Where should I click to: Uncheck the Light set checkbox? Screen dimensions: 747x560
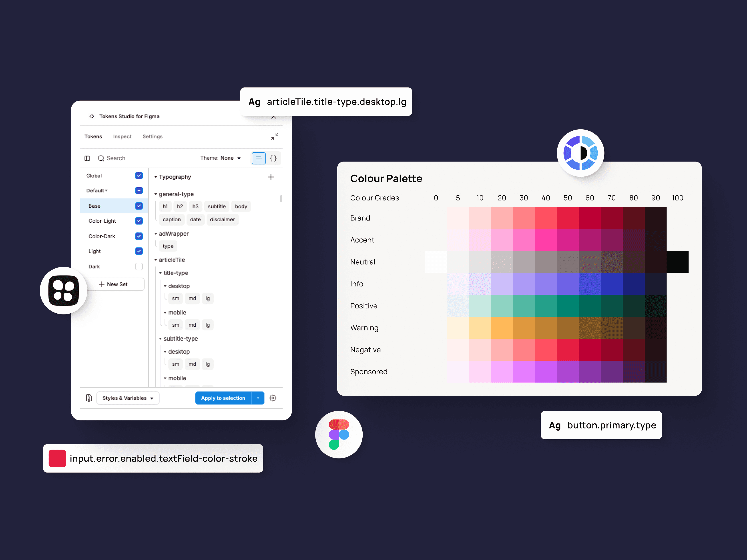[139, 251]
